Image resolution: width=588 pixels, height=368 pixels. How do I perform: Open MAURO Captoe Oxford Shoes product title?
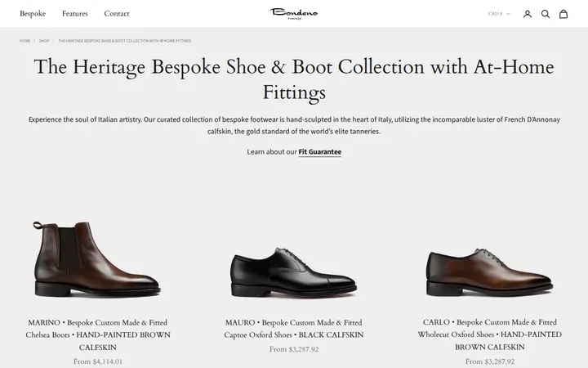(x=294, y=329)
